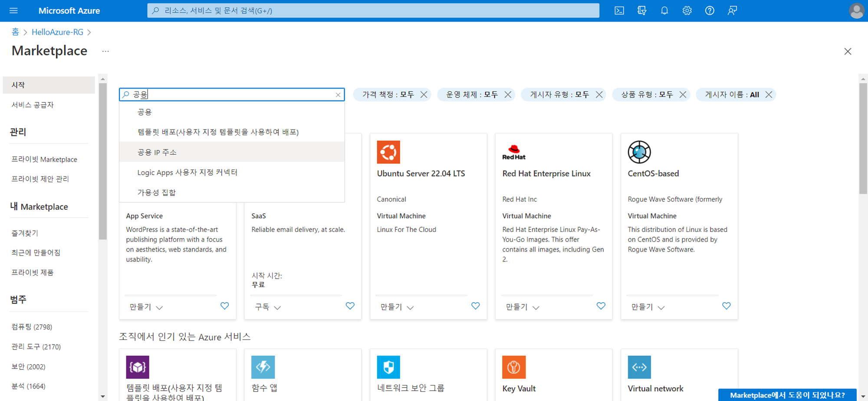Clear the marketplace search text
The height and width of the screenshot is (401, 868).
tap(338, 95)
